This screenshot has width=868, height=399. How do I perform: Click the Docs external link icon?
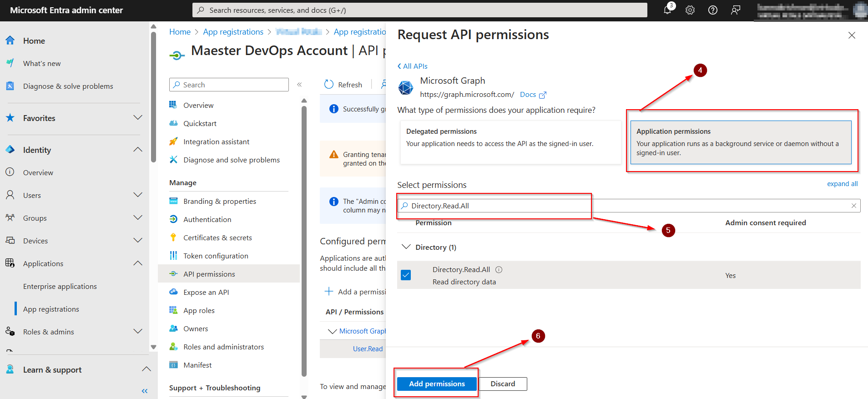[542, 95]
